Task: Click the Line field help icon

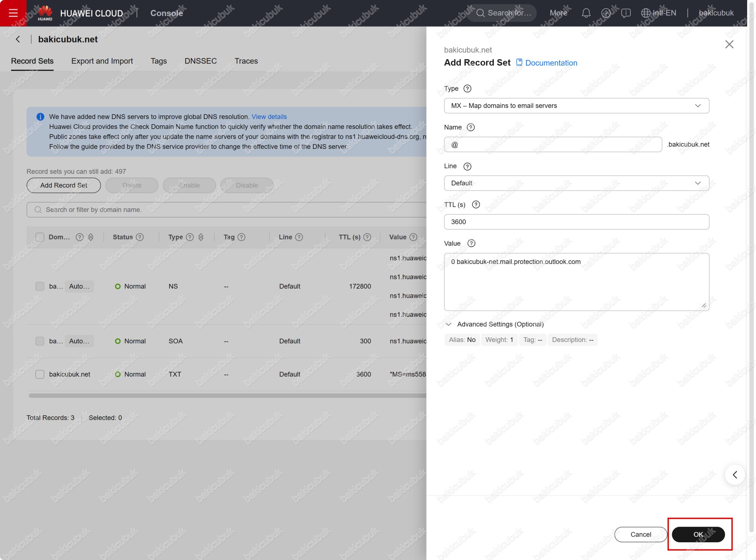Action: point(467,166)
